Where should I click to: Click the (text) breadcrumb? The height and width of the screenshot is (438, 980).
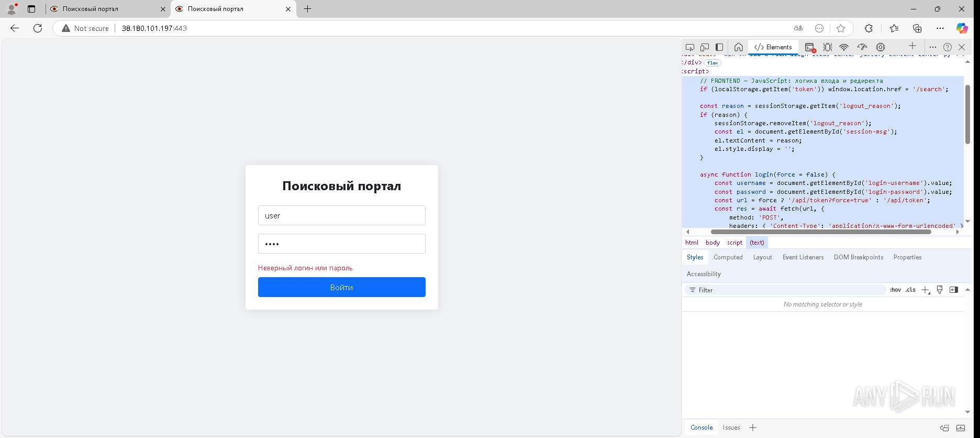[x=757, y=243]
